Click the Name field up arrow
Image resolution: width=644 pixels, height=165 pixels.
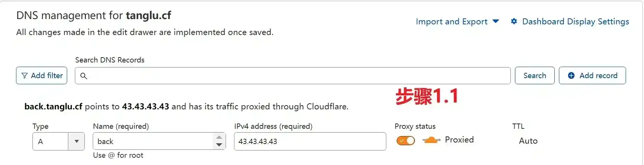click(219, 138)
